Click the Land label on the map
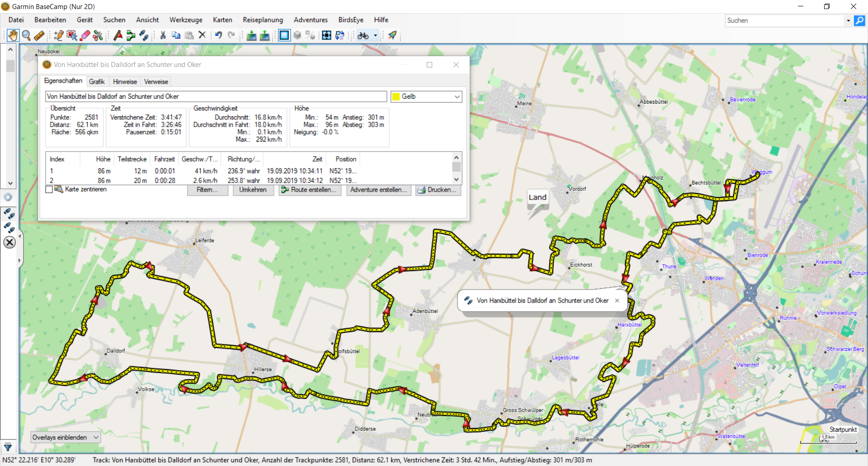This screenshot has height=466, width=868. pyautogui.click(x=538, y=197)
